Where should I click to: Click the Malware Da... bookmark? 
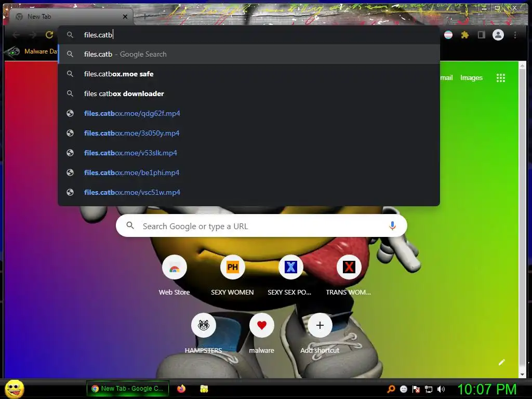(31, 51)
